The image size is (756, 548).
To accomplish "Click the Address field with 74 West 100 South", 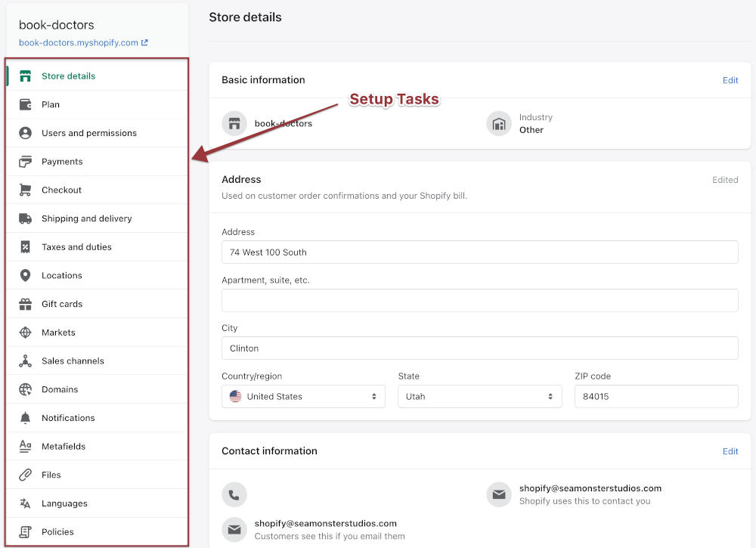I will (x=479, y=252).
